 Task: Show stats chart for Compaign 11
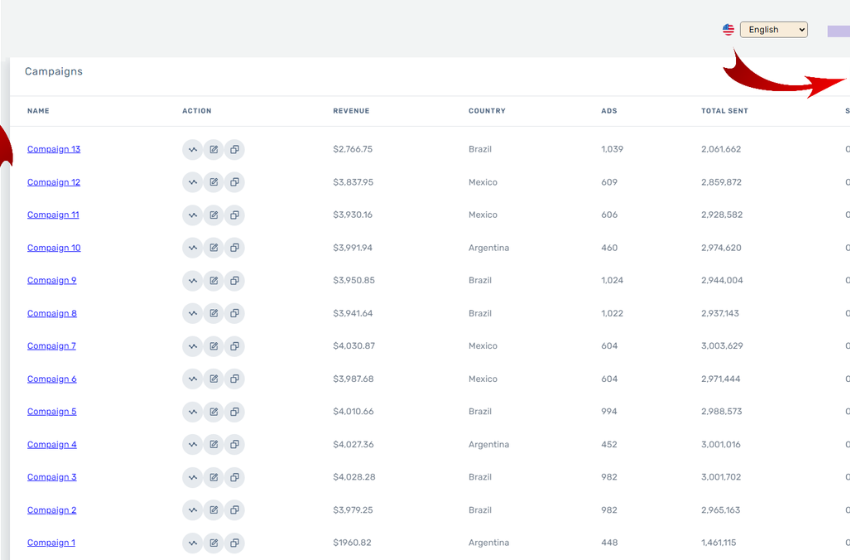click(192, 215)
